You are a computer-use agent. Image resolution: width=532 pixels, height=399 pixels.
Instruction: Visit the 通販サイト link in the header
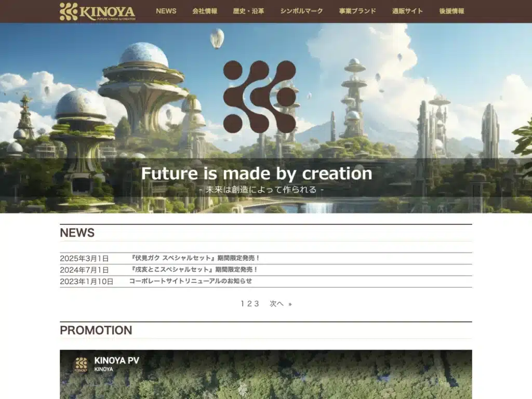tap(407, 11)
